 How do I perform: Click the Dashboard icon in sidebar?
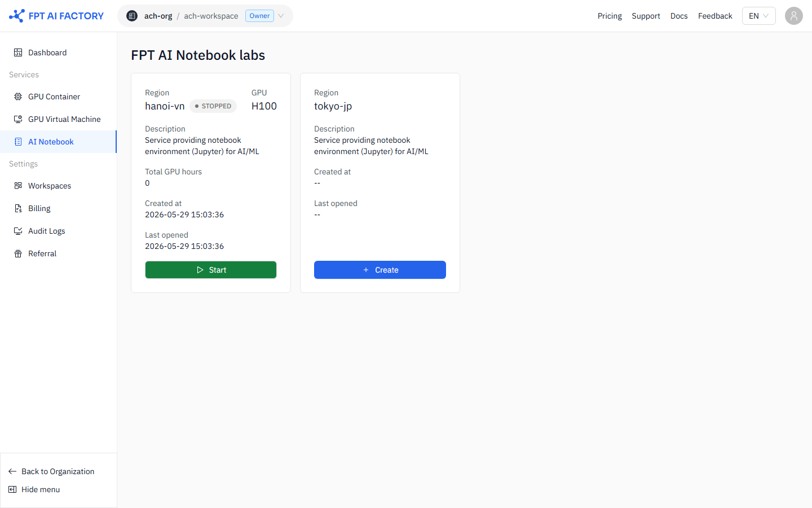pos(18,52)
